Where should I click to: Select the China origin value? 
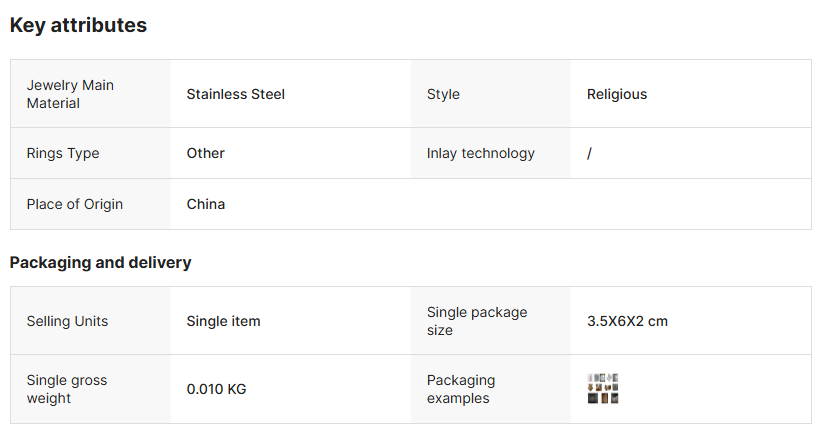pos(206,204)
